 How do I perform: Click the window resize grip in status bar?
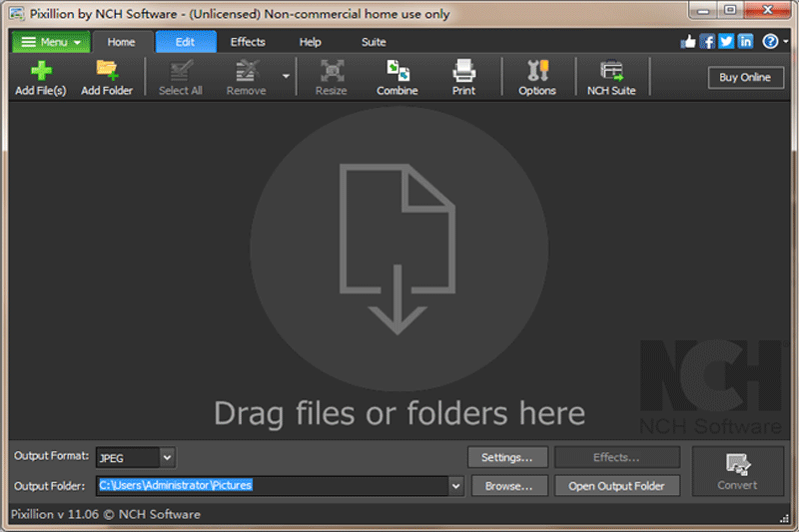pos(784,518)
